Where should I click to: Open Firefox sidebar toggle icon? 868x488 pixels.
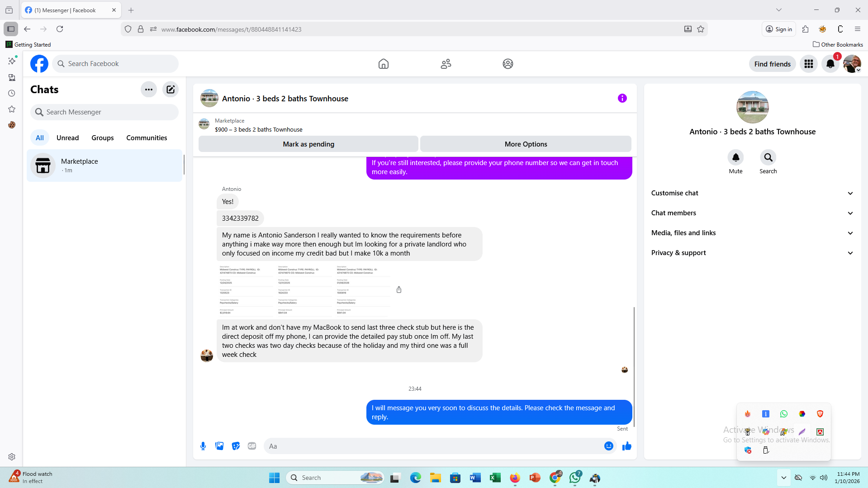pos(11,29)
